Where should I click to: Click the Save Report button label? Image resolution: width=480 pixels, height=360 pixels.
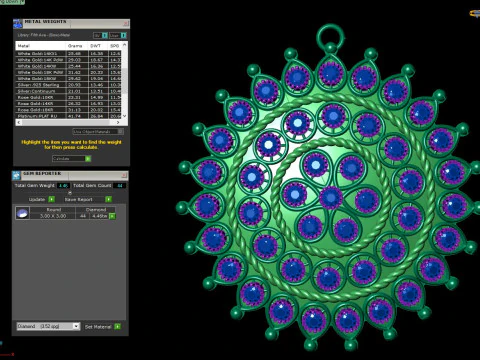coord(78,199)
